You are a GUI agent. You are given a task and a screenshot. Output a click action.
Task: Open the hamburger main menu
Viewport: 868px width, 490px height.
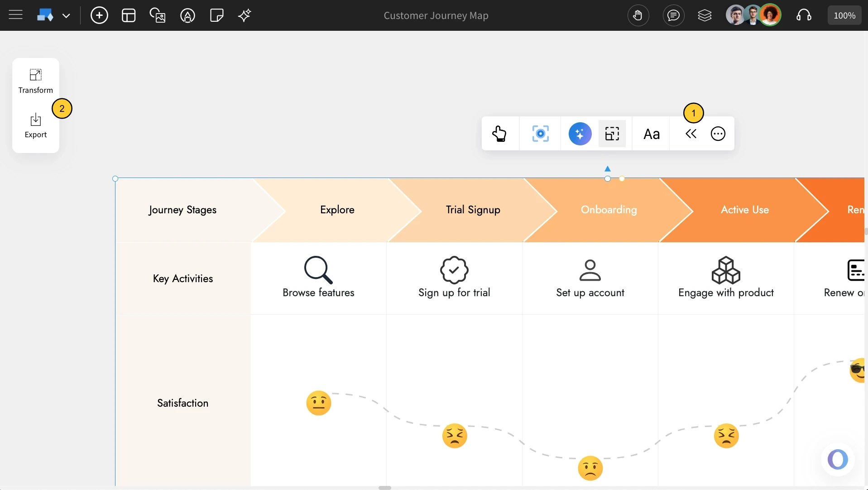pyautogui.click(x=15, y=15)
